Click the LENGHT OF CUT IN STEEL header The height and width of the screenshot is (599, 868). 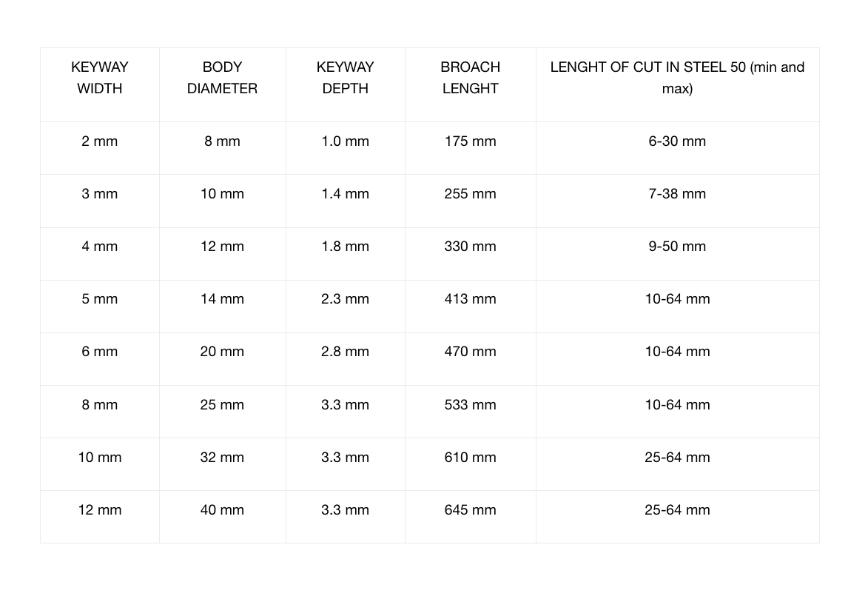(677, 78)
